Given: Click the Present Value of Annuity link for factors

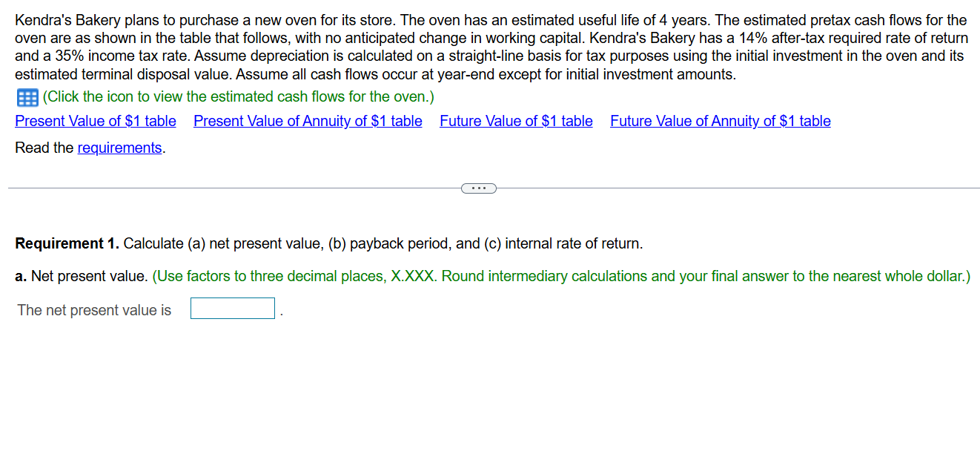Looking at the screenshot, I should click(x=307, y=121).
